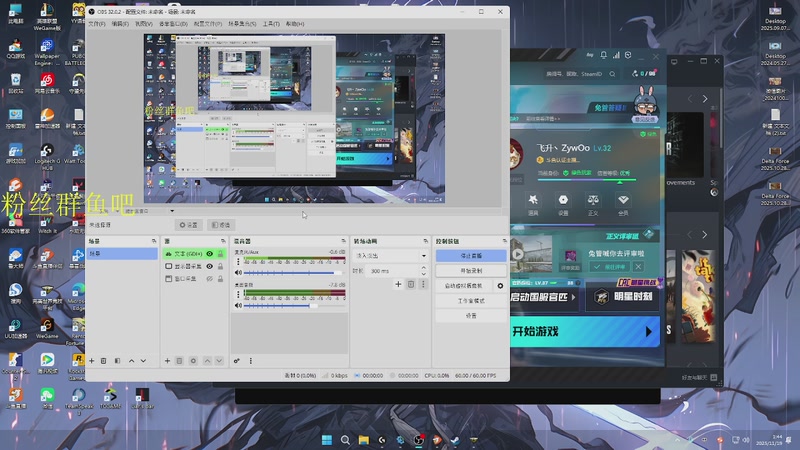Move scene down with arrow in Scenes panel

click(143, 361)
